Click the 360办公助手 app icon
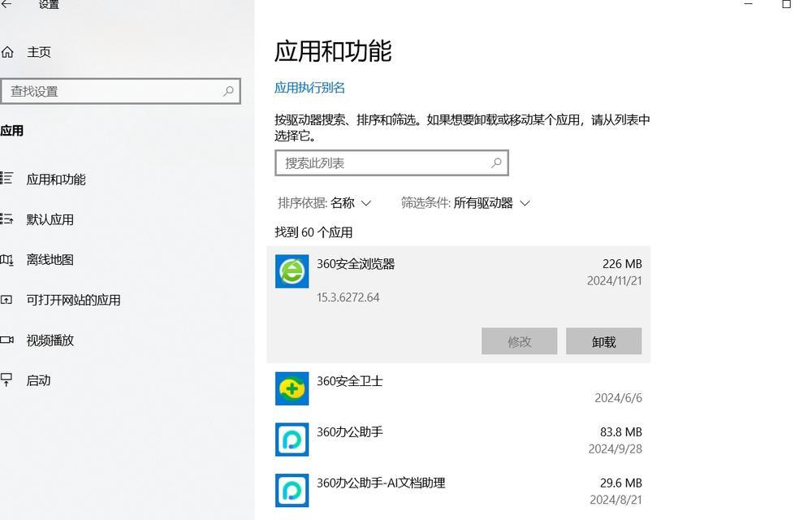 [292, 440]
